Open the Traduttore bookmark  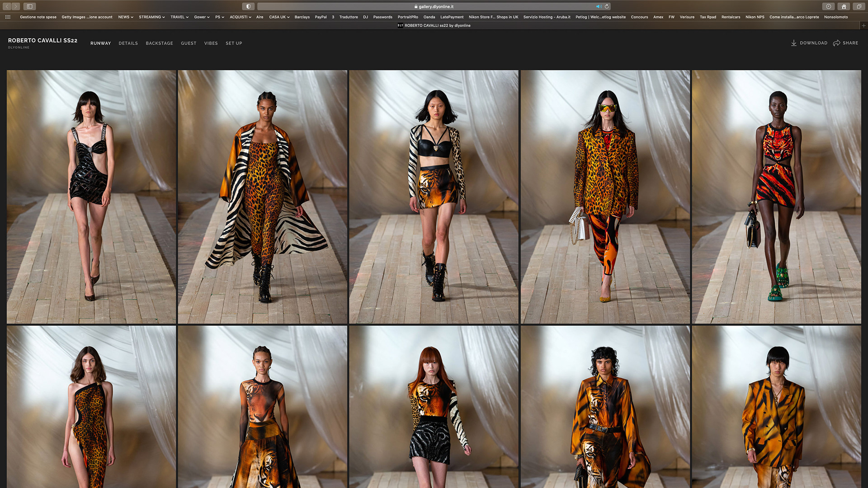349,17
